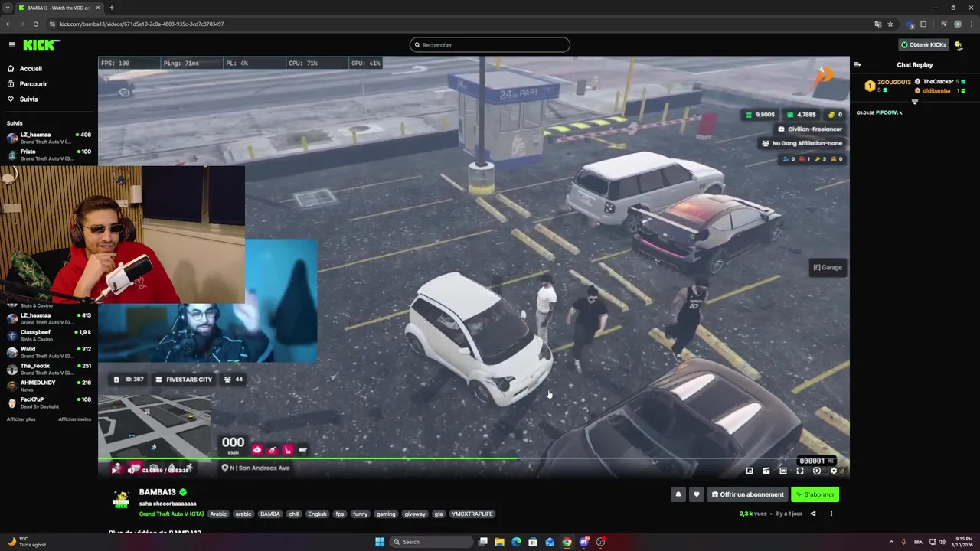The width and height of the screenshot is (980, 551).
Task: Select the YMCXTRAPLIFE tag
Action: (x=472, y=514)
